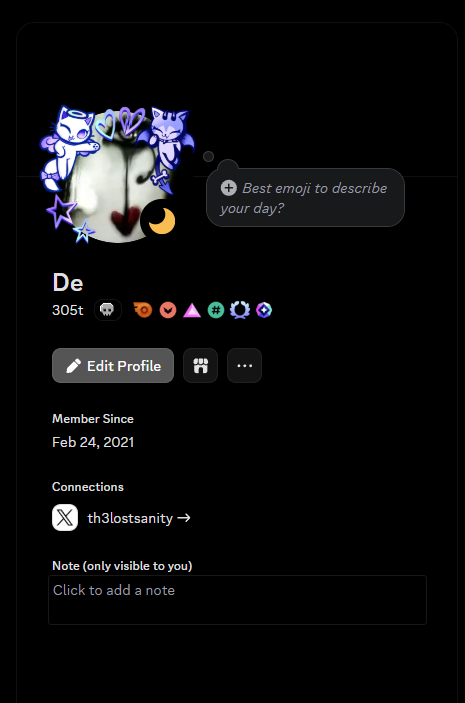Click the crescent moon idle status indicator
Image resolution: width=465 pixels, height=703 pixels.
tap(161, 221)
